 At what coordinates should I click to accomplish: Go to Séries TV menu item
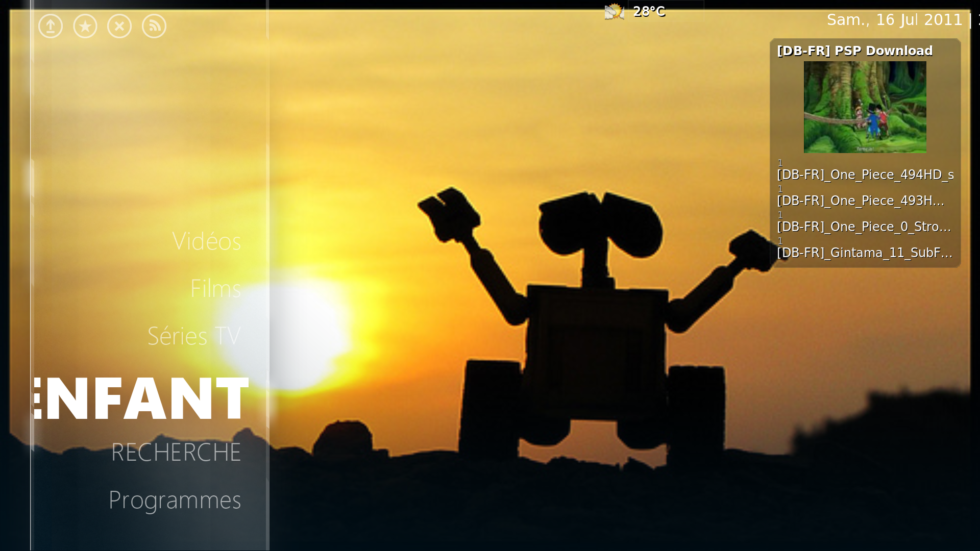194,336
